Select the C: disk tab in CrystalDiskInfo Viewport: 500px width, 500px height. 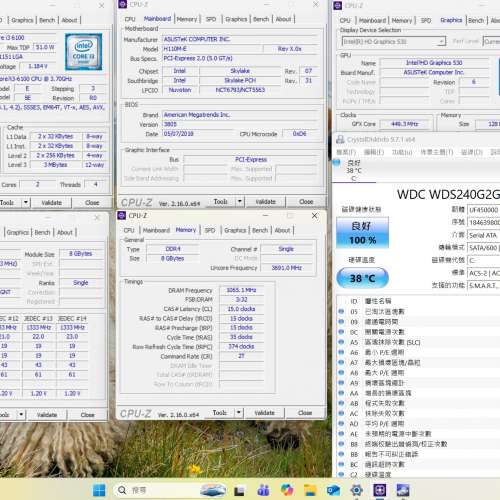click(x=354, y=171)
